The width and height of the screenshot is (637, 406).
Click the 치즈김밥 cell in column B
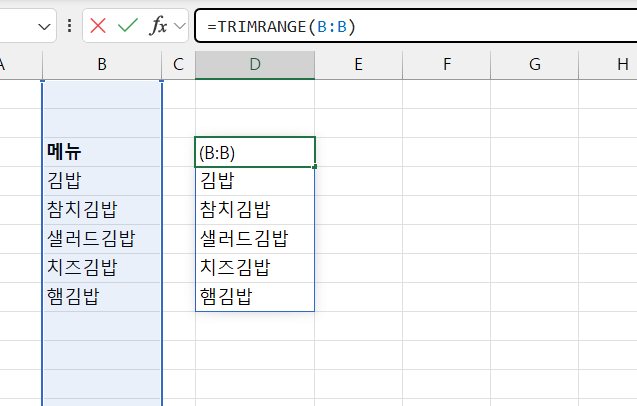(x=102, y=268)
